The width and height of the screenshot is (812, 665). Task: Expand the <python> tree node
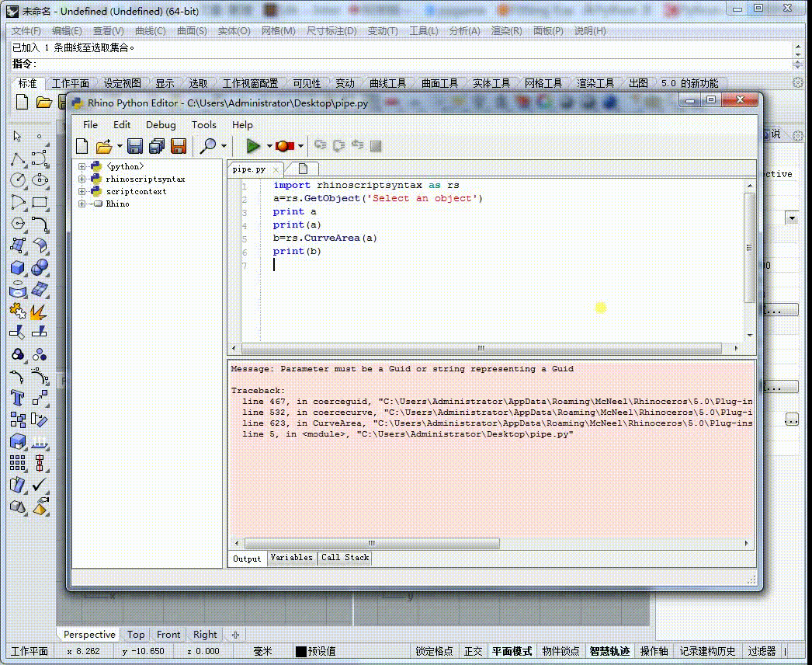pyautogui.click(x=82, y=166)
